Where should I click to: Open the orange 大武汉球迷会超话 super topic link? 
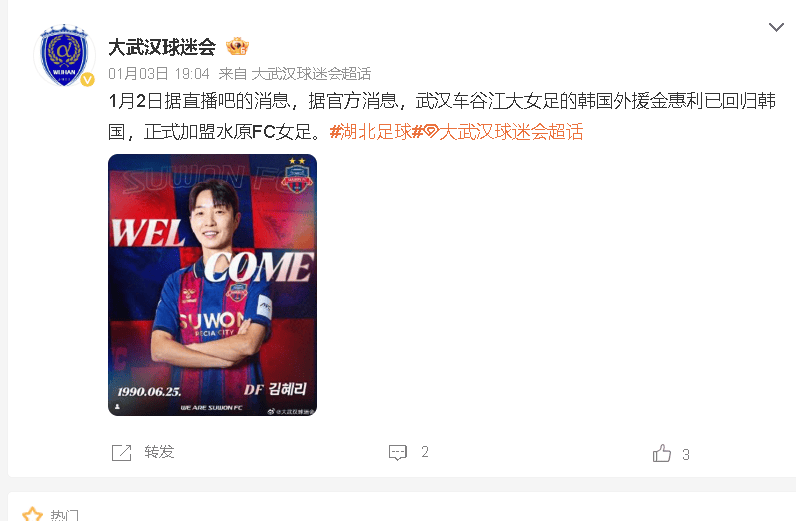[511, 132]
